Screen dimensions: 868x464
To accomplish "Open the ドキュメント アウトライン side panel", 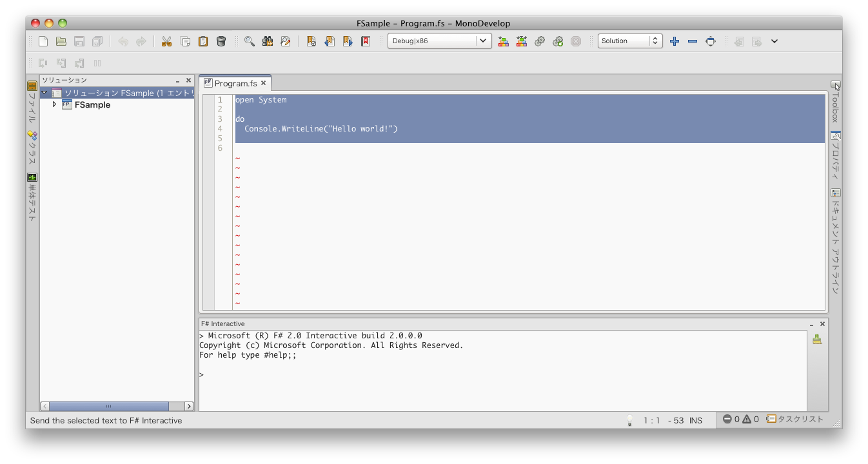I will coord(835,241).
